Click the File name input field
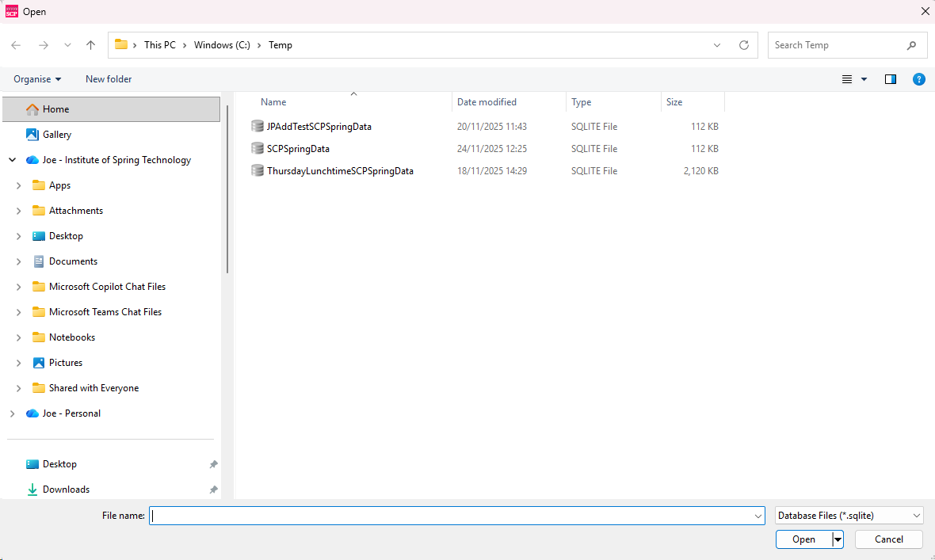The height and width of the screenshot is (560, 935). point(452,516)
